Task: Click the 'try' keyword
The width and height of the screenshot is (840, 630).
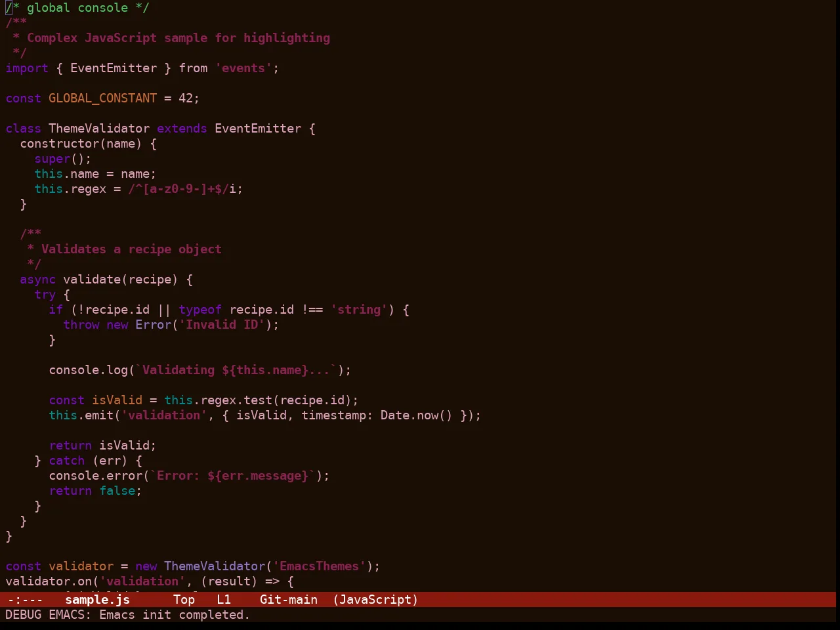Action: click(45, 295)
